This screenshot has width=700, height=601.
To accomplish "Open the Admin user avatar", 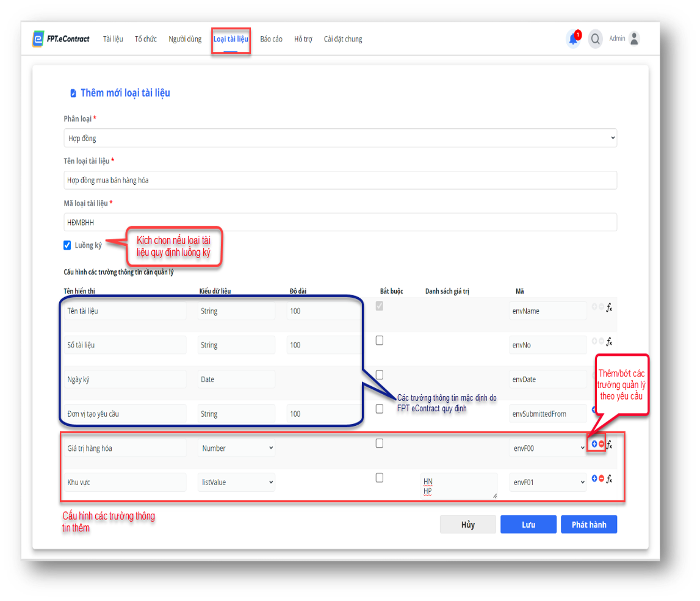I will pos(634,39).
